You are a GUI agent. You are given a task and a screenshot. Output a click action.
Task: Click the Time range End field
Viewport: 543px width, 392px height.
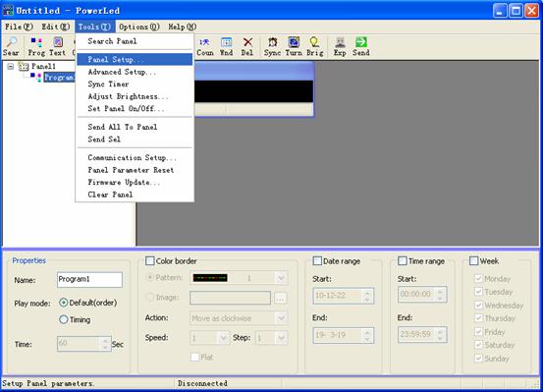(422, 334)
